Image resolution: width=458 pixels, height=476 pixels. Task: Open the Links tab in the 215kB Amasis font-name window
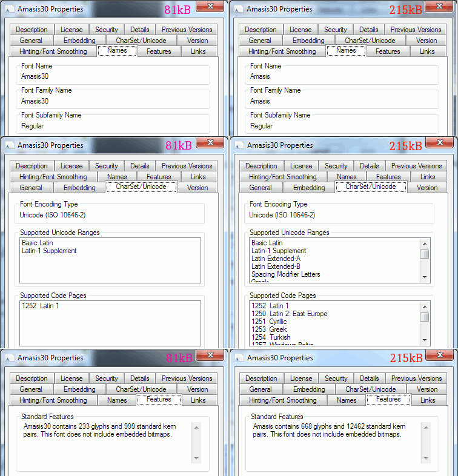point(427,51)
